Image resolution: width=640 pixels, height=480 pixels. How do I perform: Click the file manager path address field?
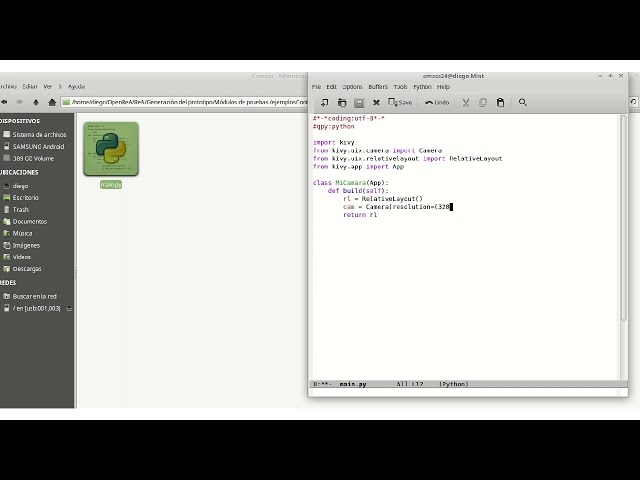(184, 102)
